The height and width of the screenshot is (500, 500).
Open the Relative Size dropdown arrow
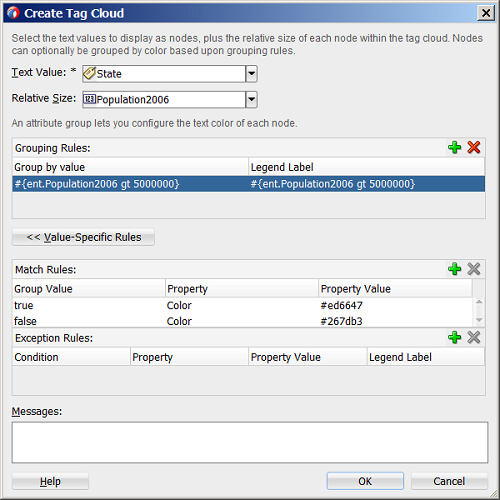click(251, 99)
